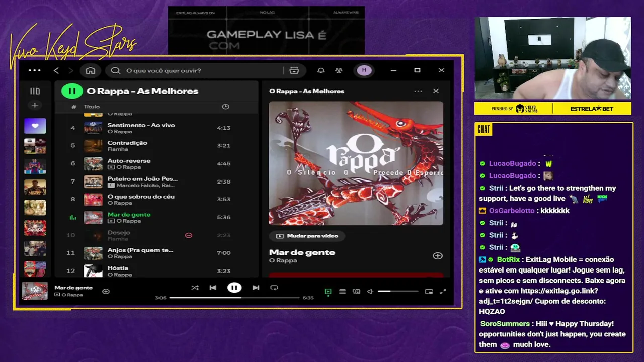Screen dimensions: 644x362
Task: Toggle shuffle playback
Action: (x=195, y=288)
